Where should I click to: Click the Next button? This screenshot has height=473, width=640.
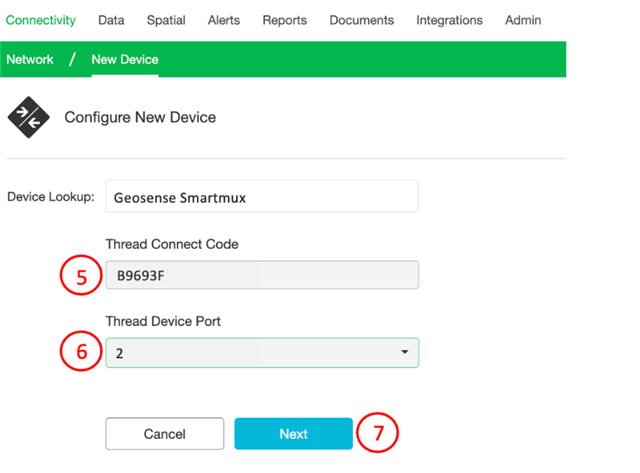tap(293, 433)
